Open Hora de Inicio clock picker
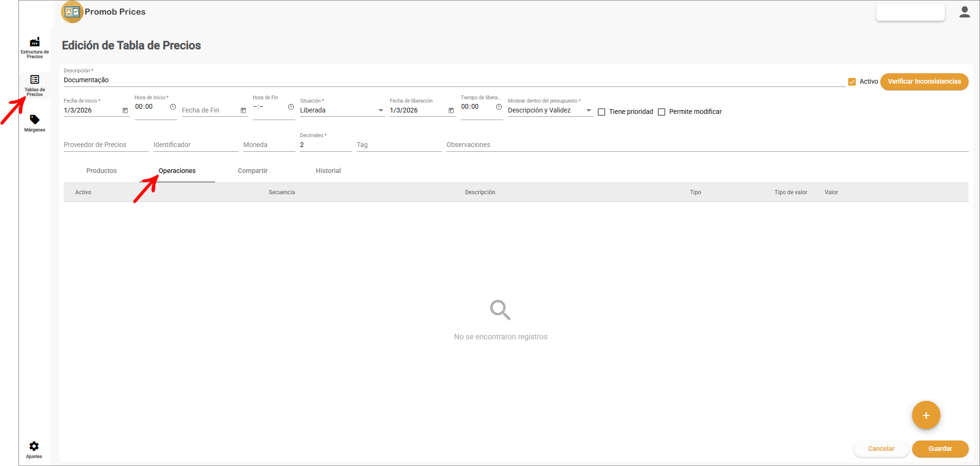The width and height of the screenshot is (980, 466). point(173,107)
